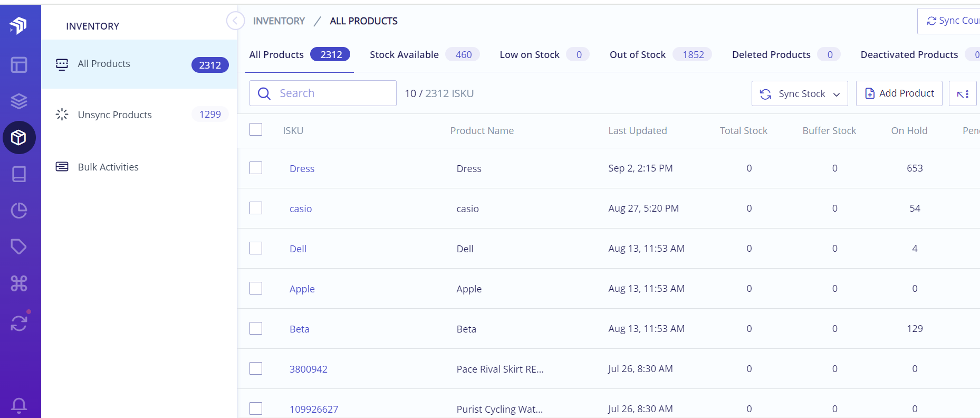Check the 109926627 row checkbox
Viewport: 980px width, 418px height.
pyautogui.click(x=256, y=408)
